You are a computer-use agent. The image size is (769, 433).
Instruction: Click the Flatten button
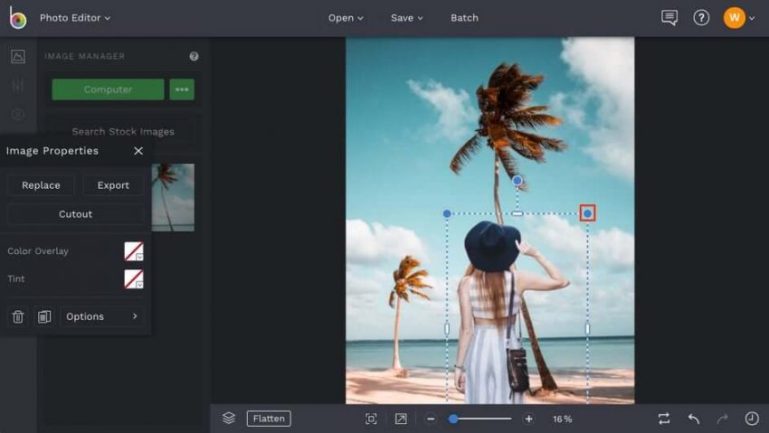[269, 419]
